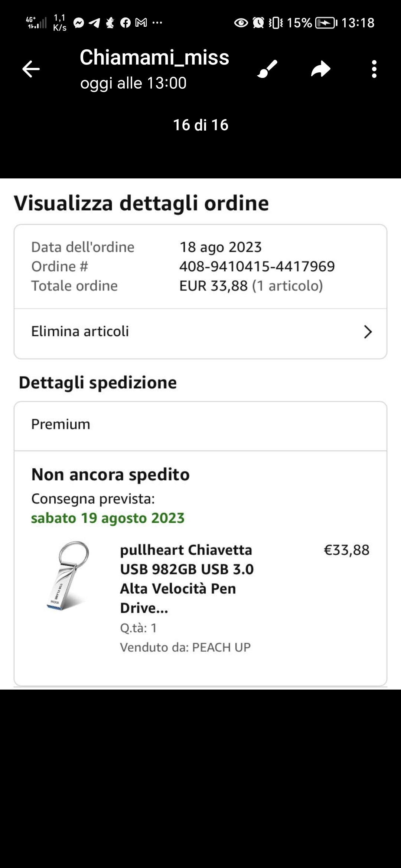Open the paintbrush edit tool
Screen dimensions: 401x868
[267, 69]
